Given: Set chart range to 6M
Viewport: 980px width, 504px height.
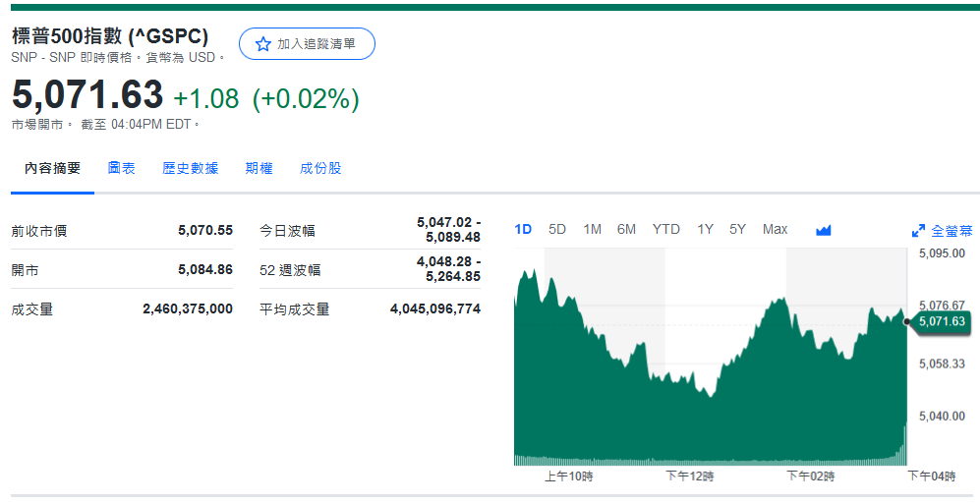Looking at the screenshot, I should (x=626, y=229).
